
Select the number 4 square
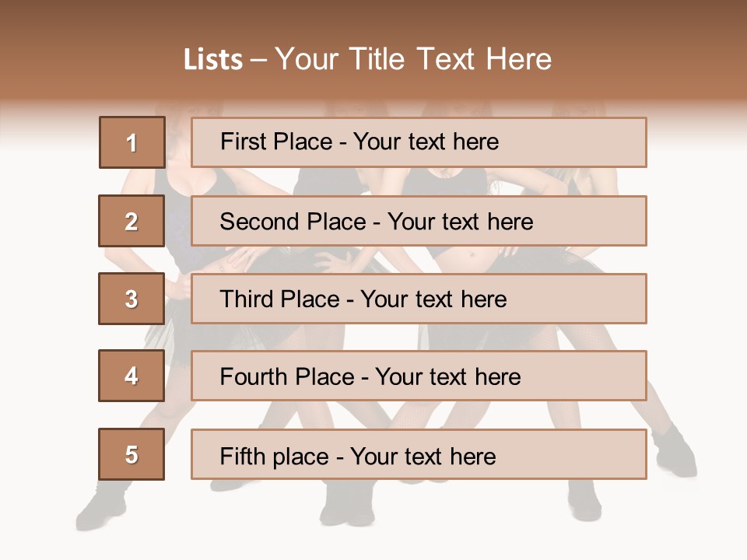click(132, 376)
